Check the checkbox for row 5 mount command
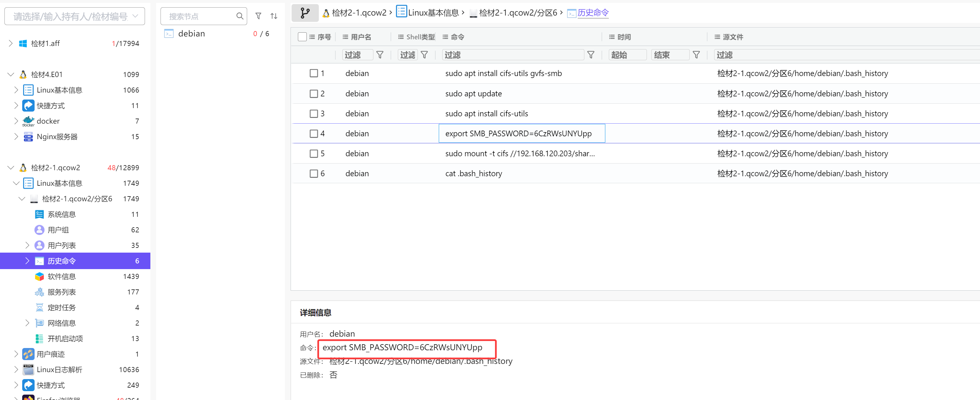 (313, 154)
